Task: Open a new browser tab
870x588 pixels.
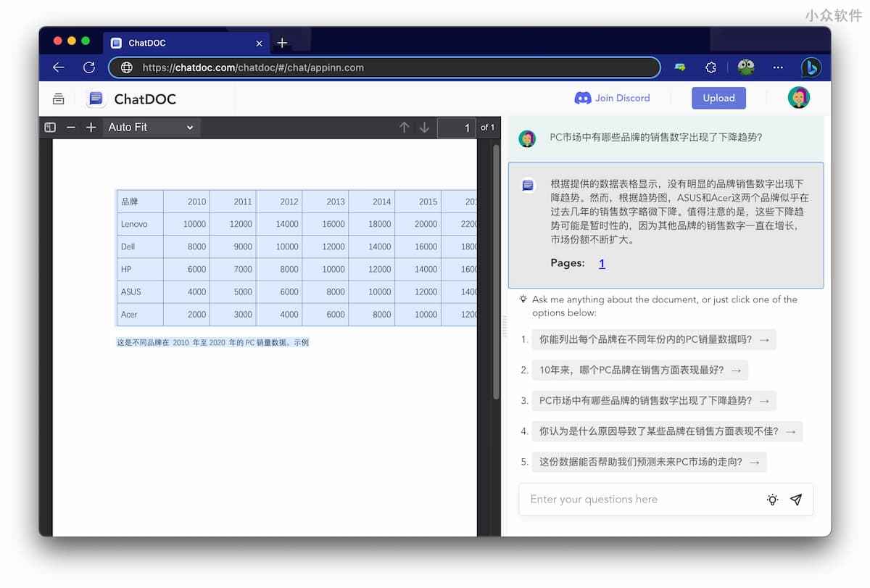Action: tap(282, 43)
